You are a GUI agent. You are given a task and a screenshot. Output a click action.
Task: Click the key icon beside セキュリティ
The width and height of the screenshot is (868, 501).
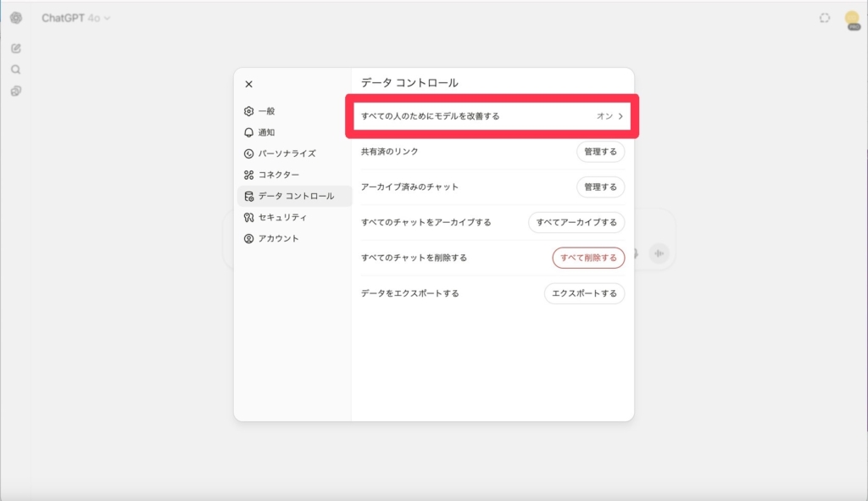(248, 217)
